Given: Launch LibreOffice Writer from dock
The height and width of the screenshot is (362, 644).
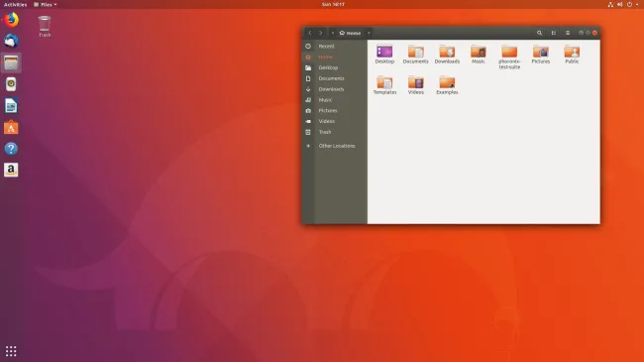Looking at the screenshot, I should [11, 106].
